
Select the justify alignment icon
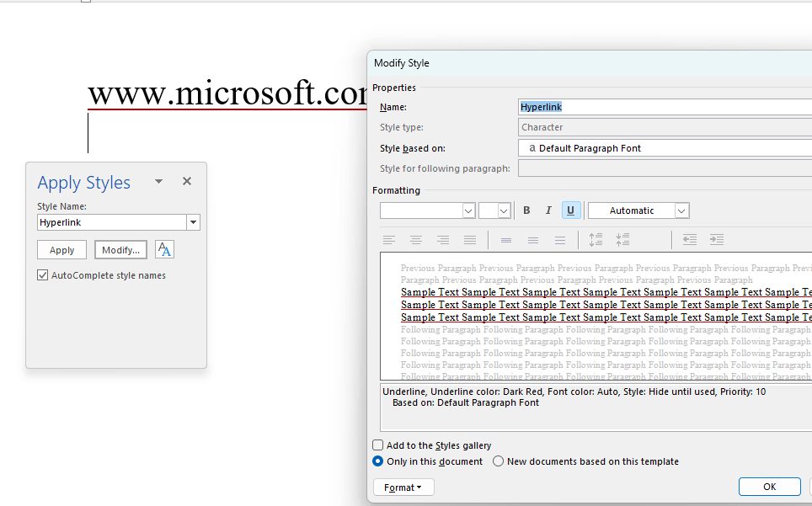470,239
